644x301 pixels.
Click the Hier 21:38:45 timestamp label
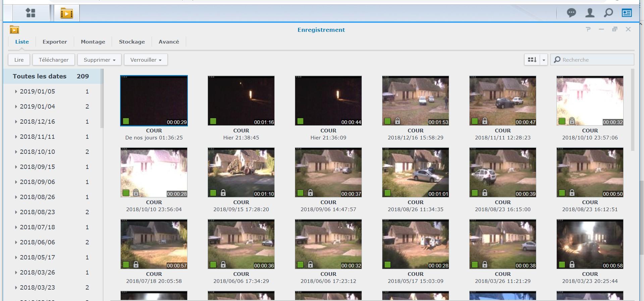point(241,138)
